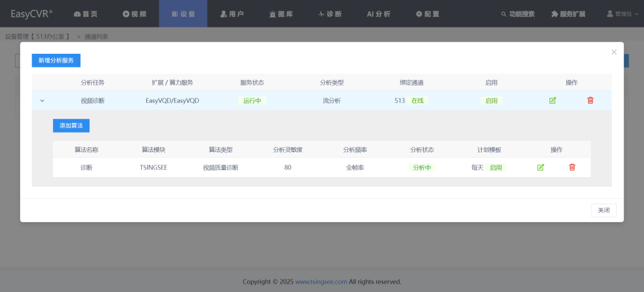Click the 新增分析服务 button
The height and width of the screenshot is (292, 644).
[56, 60]
